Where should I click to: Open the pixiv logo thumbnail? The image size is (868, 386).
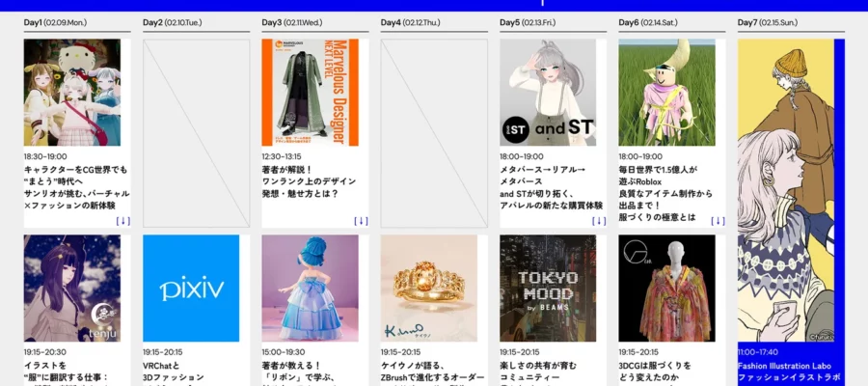coord(191,288)
